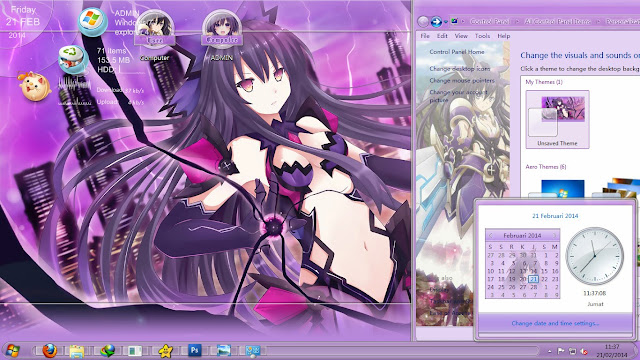Expand chevron after Control Panel breadcrumb
640x360 pixels.
click(516, 21)
